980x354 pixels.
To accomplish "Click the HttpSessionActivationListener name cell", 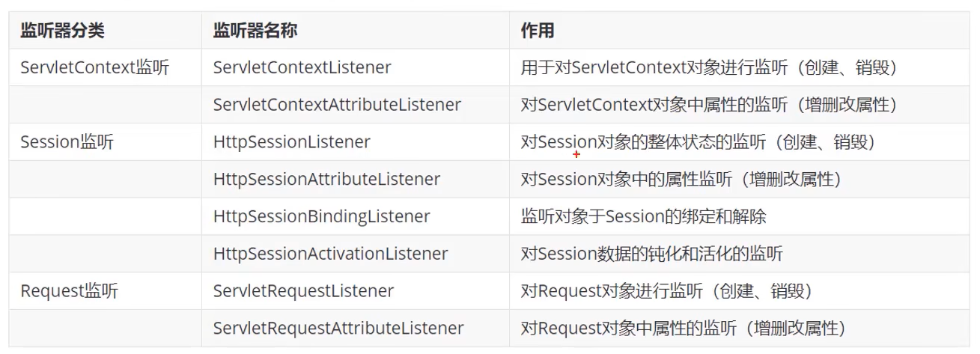I will (330, 254).
